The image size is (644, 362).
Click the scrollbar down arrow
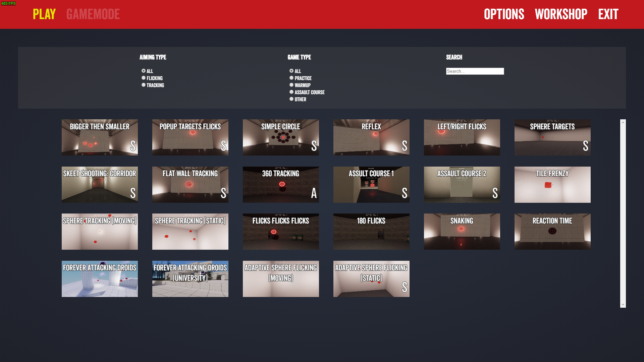pos(623,305)
